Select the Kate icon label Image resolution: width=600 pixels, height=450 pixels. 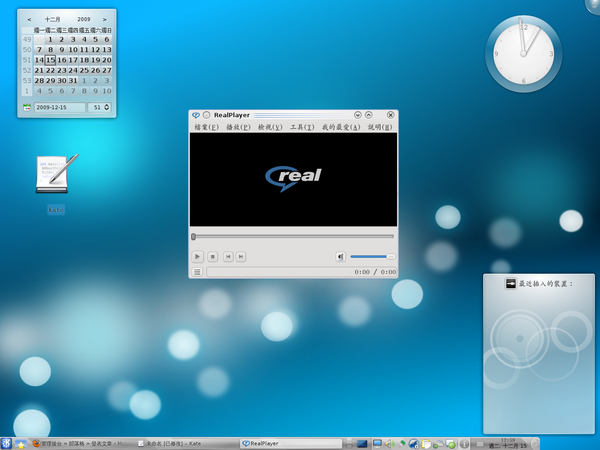tap(56, 210)
